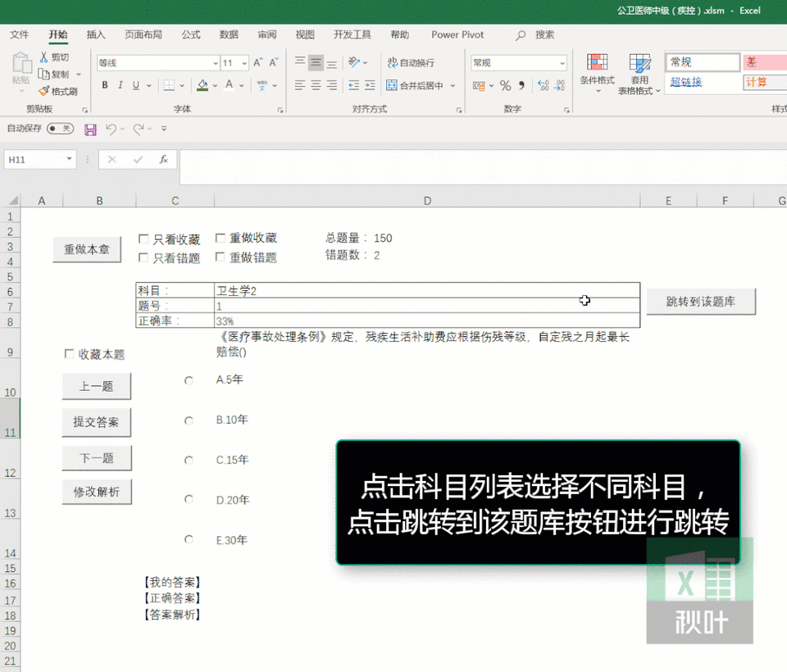Open the 插入 ribbon tab
The width and height of the screenshot is (787, 672).
(95, 34)
